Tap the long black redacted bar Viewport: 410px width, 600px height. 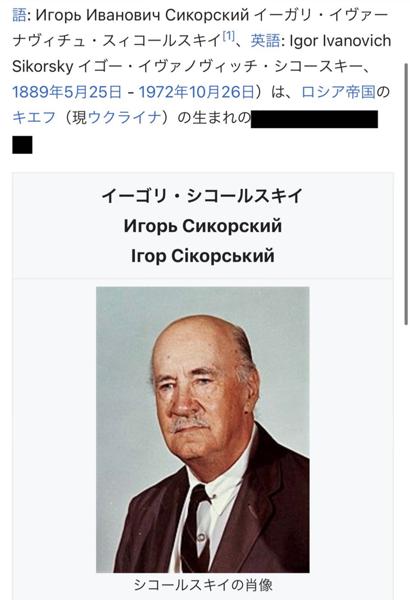click(314, 119)
